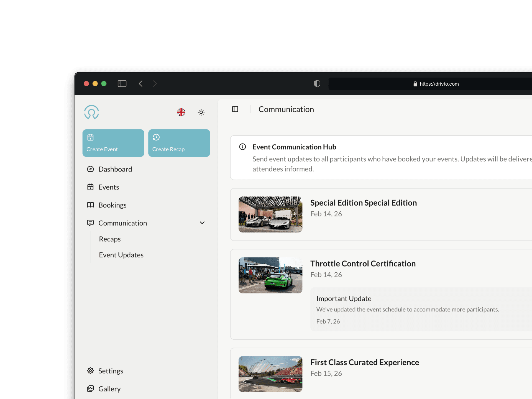Open Settings gear in sidebar

(111, 371)
